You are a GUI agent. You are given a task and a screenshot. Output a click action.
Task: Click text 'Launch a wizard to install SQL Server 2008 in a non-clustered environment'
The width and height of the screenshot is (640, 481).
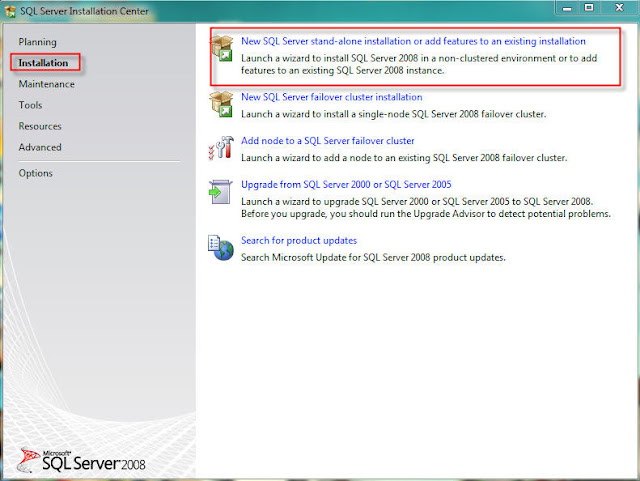point(398,58)
